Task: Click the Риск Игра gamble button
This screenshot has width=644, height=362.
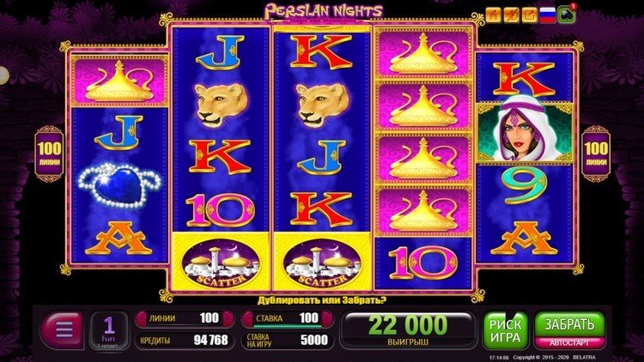Action: 505,331
